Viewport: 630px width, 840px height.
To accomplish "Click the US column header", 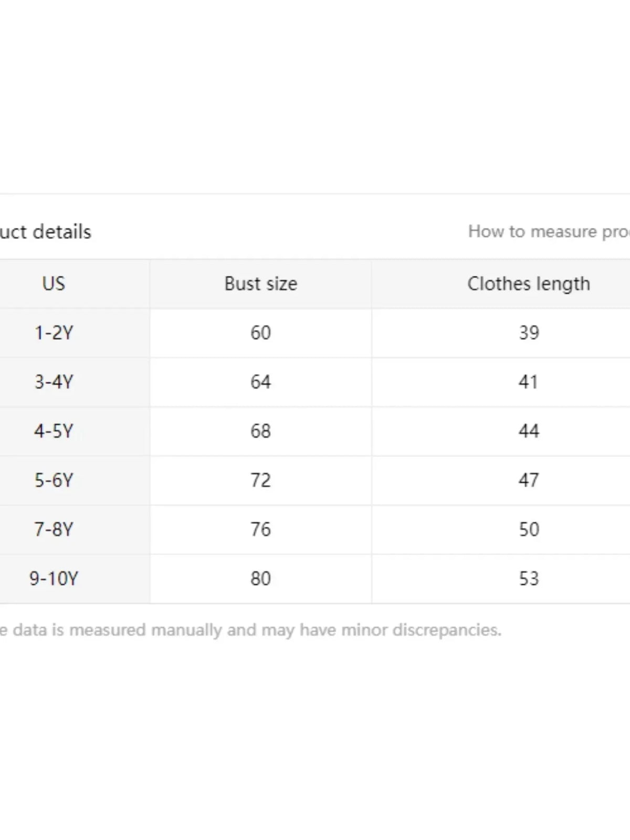I will coord(54,283).
